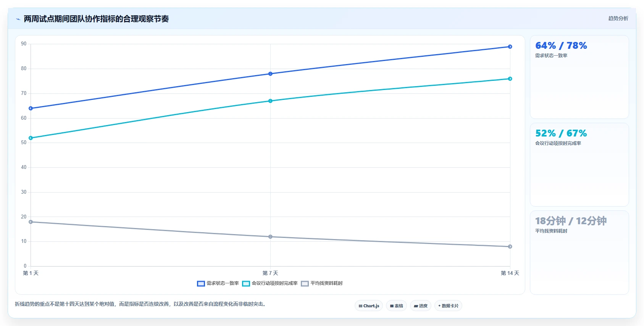
Task: Select the 平均找资料耗时 point on 第 14 天
Action: [510, 247]
